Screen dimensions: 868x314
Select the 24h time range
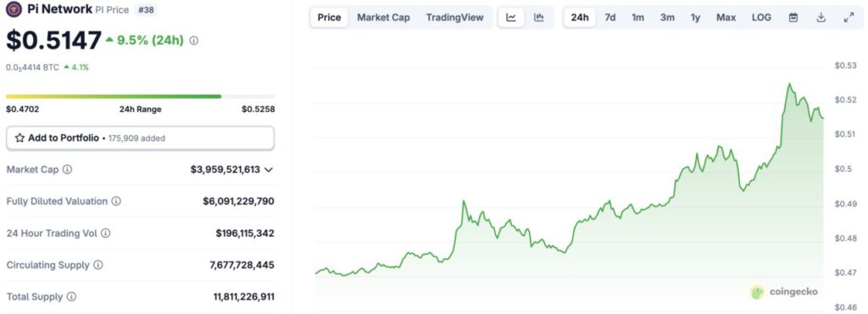click(580, 18)
